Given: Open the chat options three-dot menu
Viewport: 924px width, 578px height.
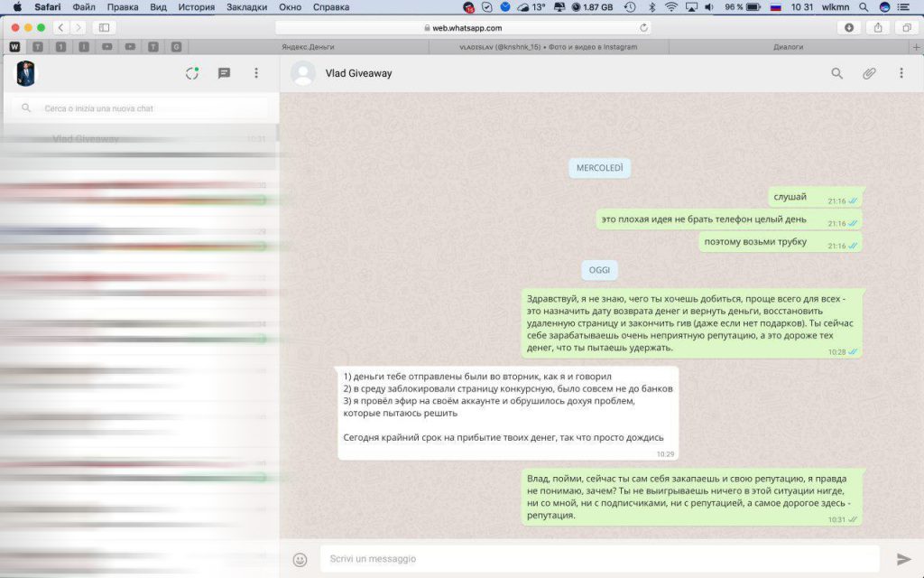Looking at the screenshot, I should 901,73.
